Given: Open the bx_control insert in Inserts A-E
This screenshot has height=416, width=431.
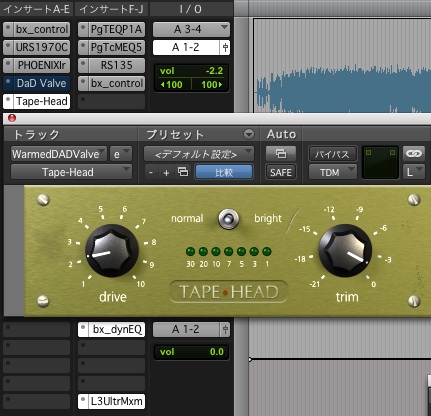Looking at the screenshot, I should click(41, 29).
